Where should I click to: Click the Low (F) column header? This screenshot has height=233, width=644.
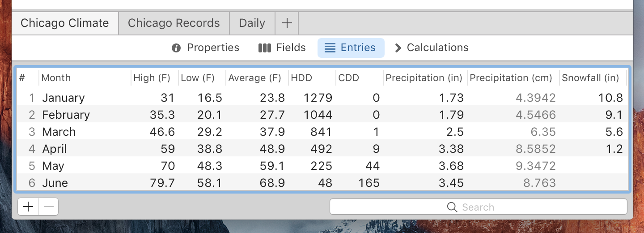click(202, 78)
